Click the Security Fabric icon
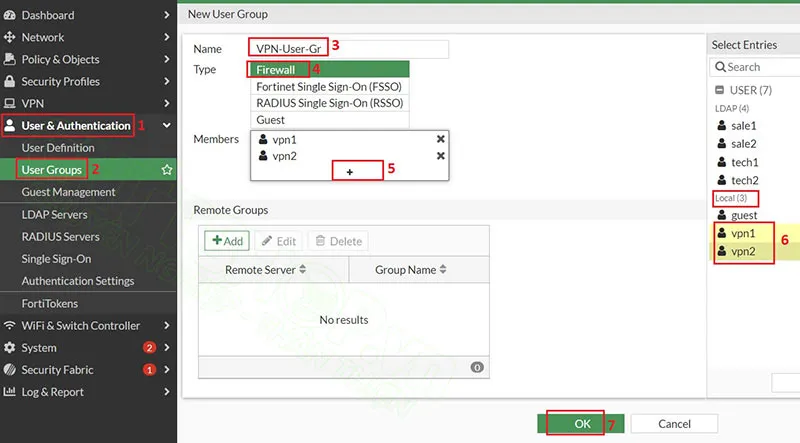The height and width of the screenshot is (443, 800). pyautogui.click(x=9, y=370)
